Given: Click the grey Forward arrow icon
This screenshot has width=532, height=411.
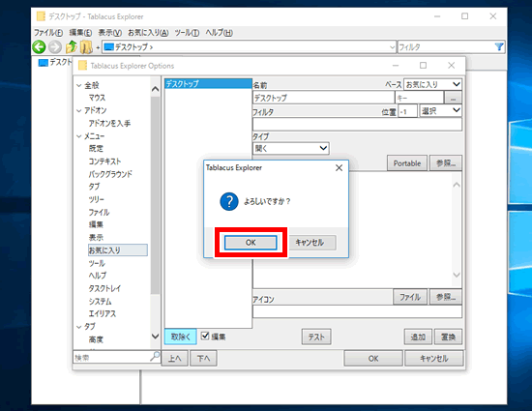Looking at the screenshot, I should (x=55, y=46).
